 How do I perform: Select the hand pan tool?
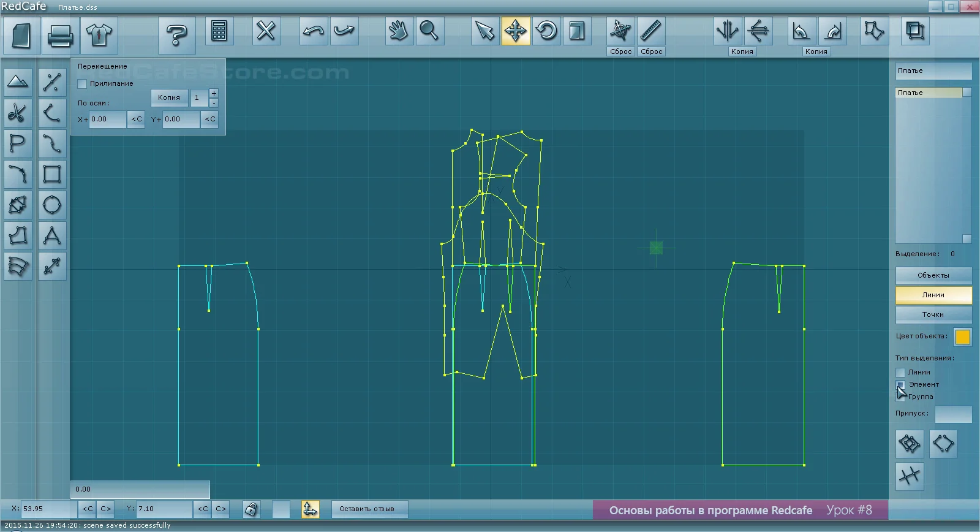pyautogui.click(x=399, y=31)
